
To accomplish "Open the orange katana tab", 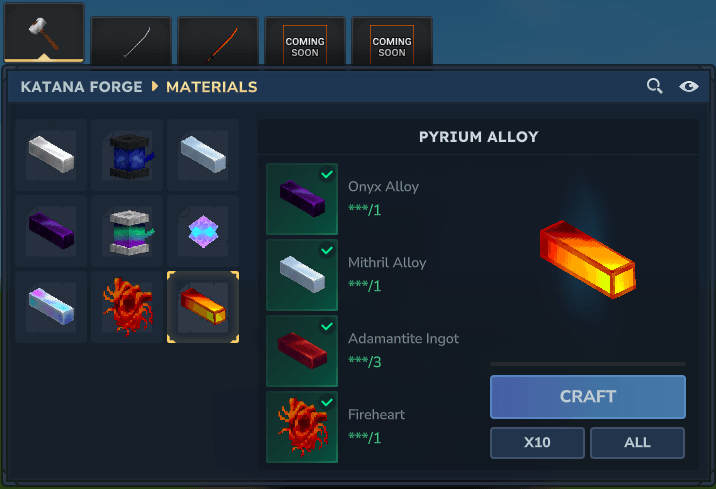I will [x=218, y=41].
